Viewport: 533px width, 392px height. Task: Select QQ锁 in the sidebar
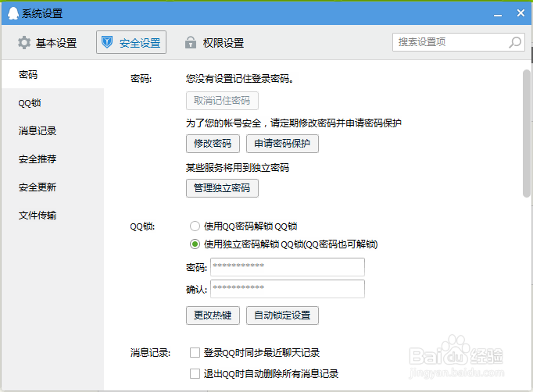coord(52,103)
